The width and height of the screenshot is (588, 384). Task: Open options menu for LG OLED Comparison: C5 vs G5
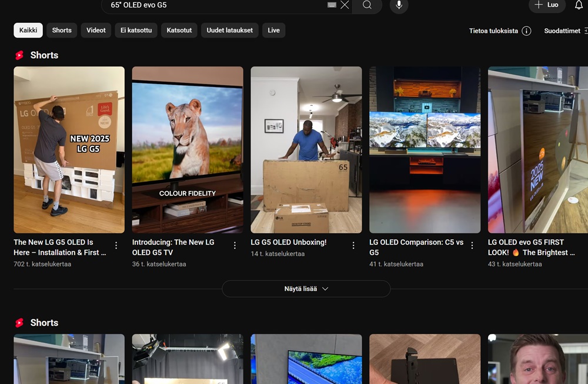point(472,245)
